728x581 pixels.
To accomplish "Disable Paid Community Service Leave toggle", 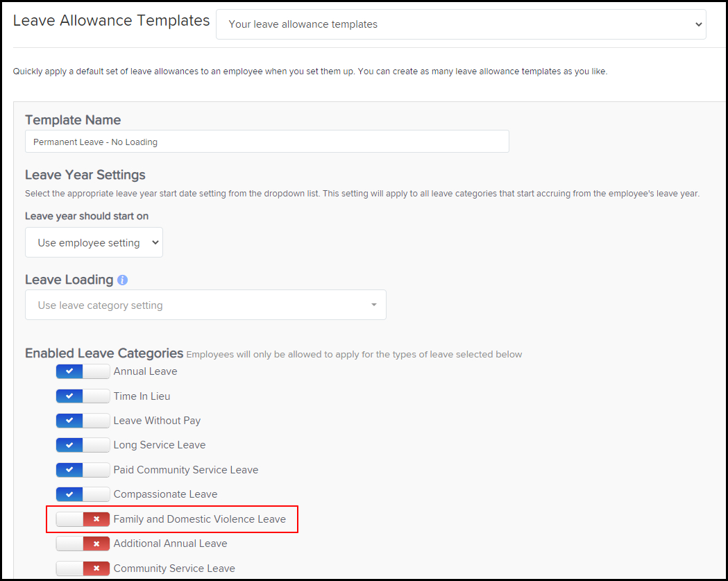I will pos(83,470).
